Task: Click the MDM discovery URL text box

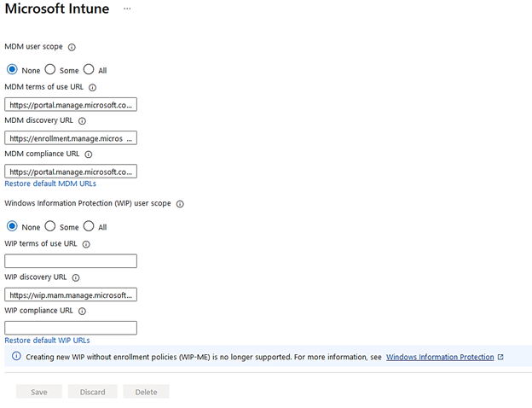Action: point(71,137)
